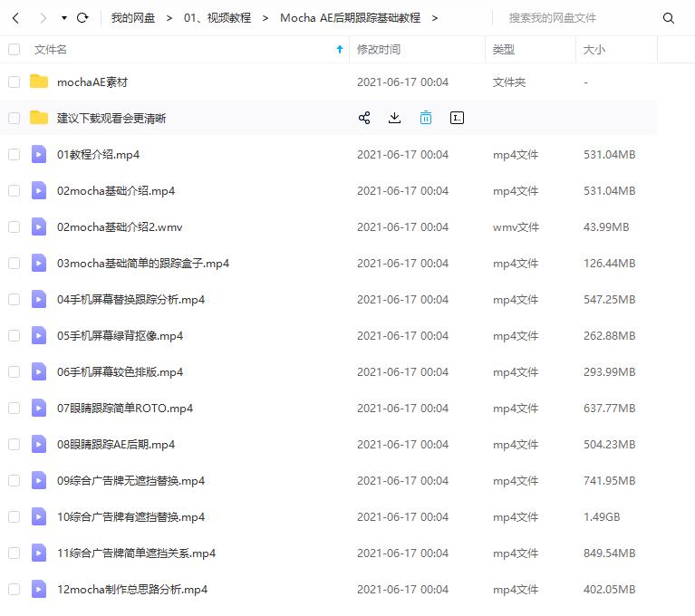
Task: Download the 建议下载观看会更清晰 folder
Action: [x=394, y=118]
